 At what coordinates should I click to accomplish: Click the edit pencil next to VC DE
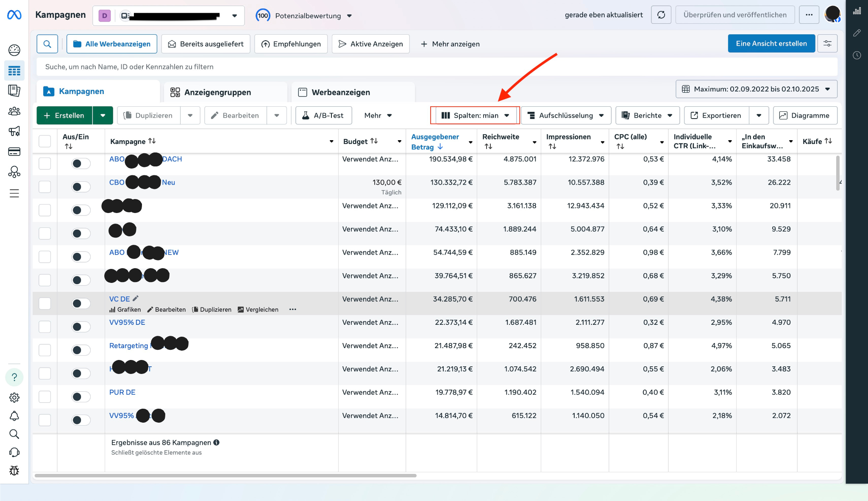pyautogui.click(x=136, y=299)
